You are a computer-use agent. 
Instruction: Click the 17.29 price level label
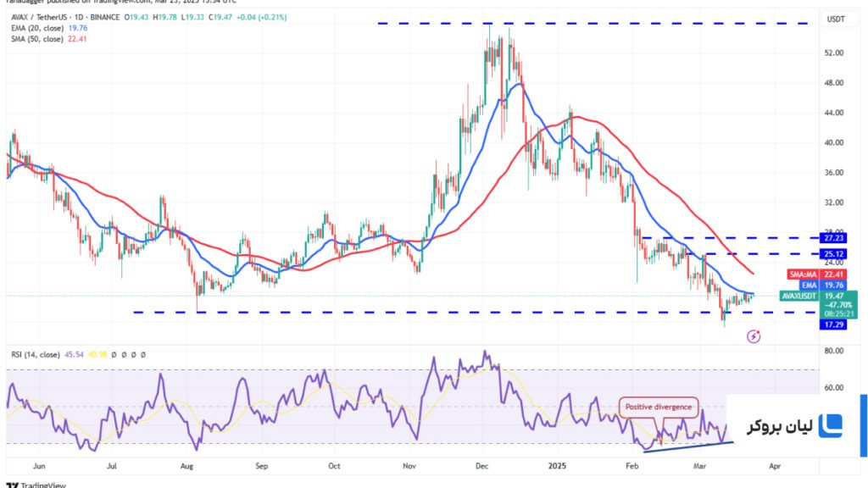(x=833, y=324)
